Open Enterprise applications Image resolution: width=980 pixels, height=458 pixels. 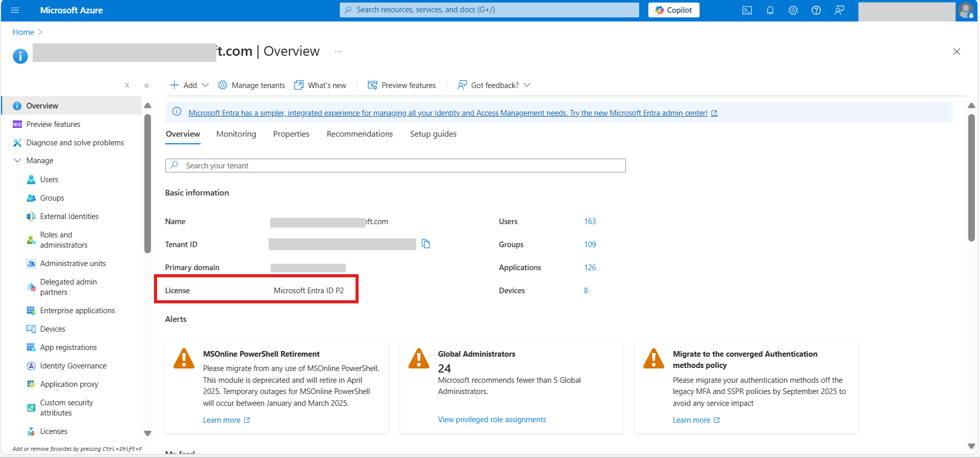[x=72, y=311]
